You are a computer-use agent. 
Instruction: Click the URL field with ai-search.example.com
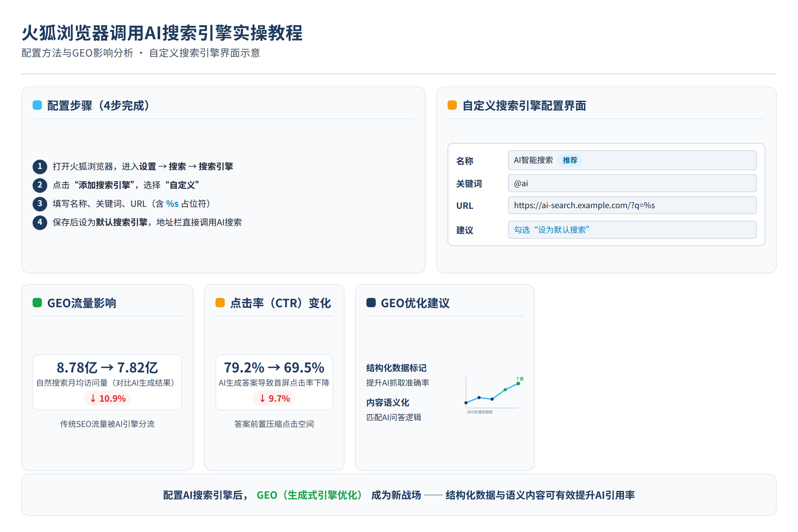point(632,205)
